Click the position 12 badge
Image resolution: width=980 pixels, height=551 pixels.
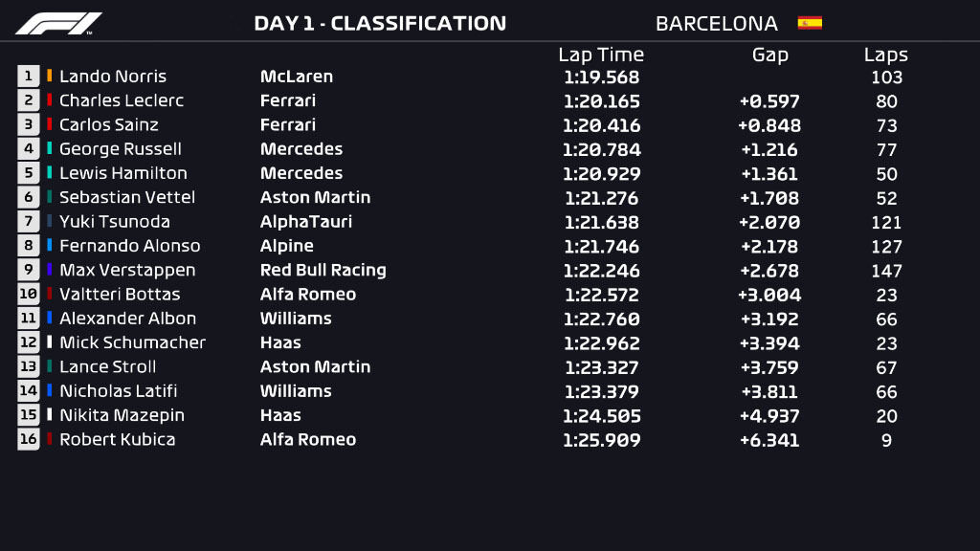click(28, 342)
